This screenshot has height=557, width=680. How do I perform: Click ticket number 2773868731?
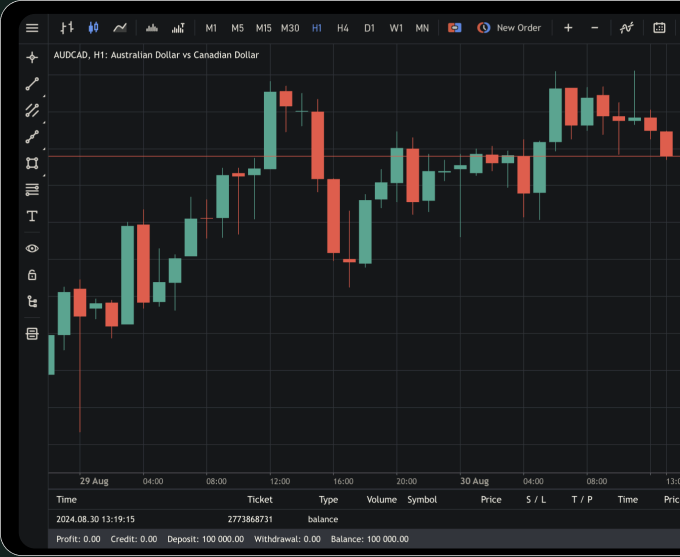point(250,519)
